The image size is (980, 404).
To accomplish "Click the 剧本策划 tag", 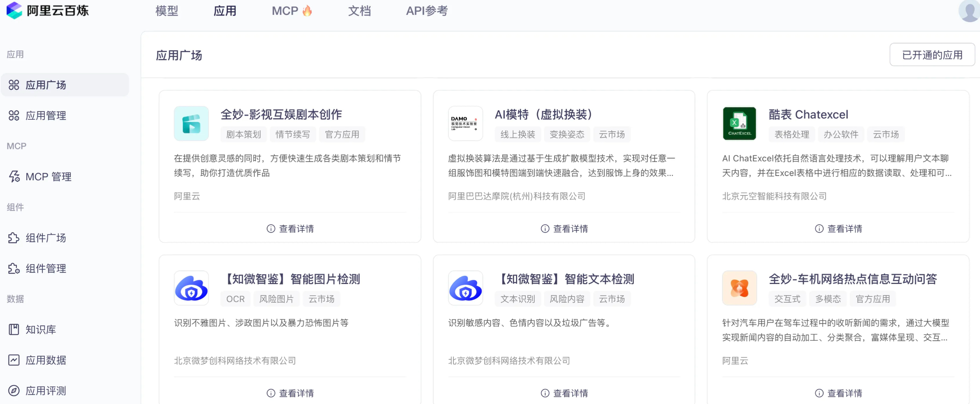I will pyautogui.click(x=244, y=134).
